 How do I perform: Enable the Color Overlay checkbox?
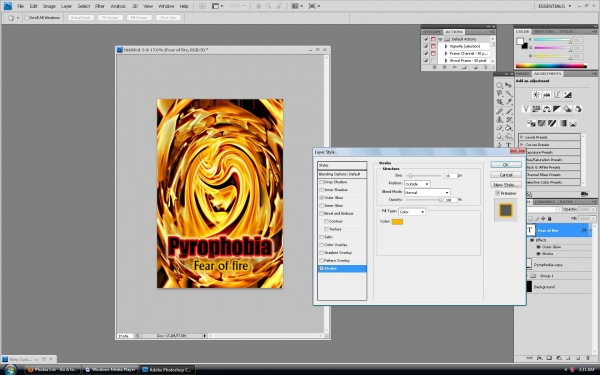pyautogui.click(x=322, y=245)
